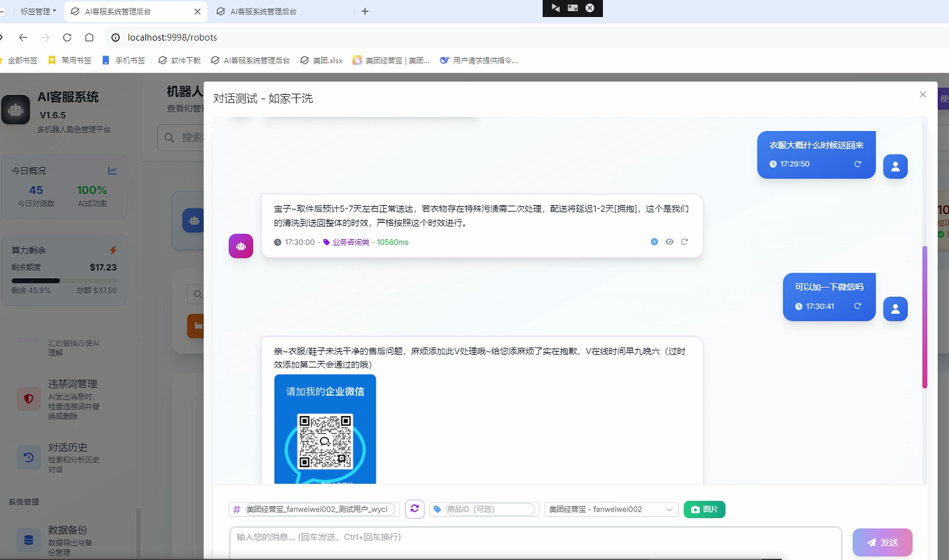Click the blue plus icon on bot reply
949x560 pixels.
(654, 242)
